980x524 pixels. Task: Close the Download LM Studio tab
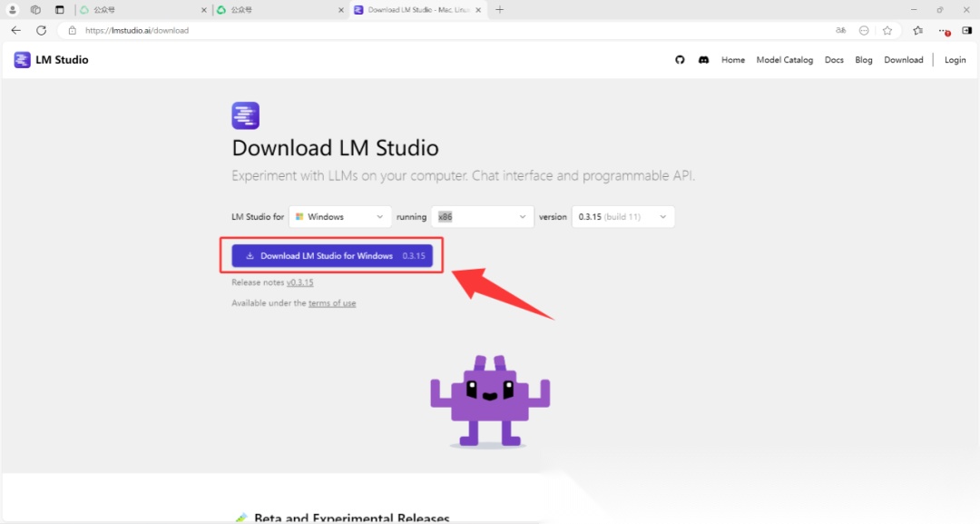(x=478, y=10)
